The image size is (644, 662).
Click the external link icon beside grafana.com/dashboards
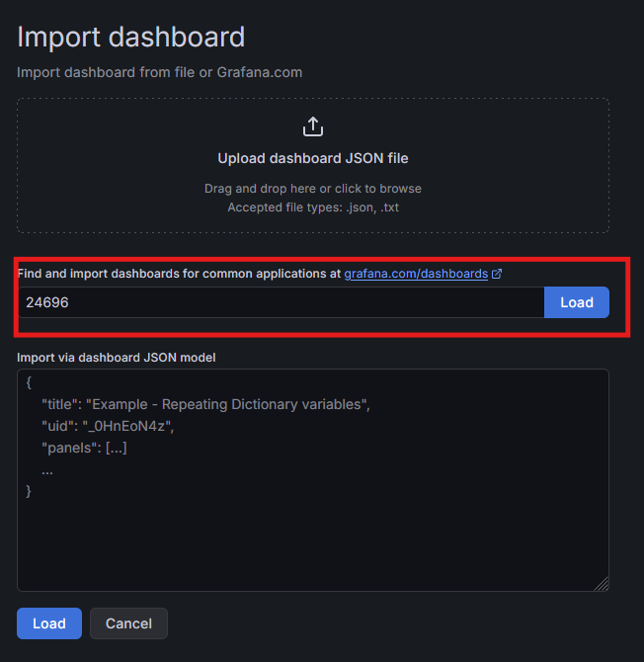(497, 274)
